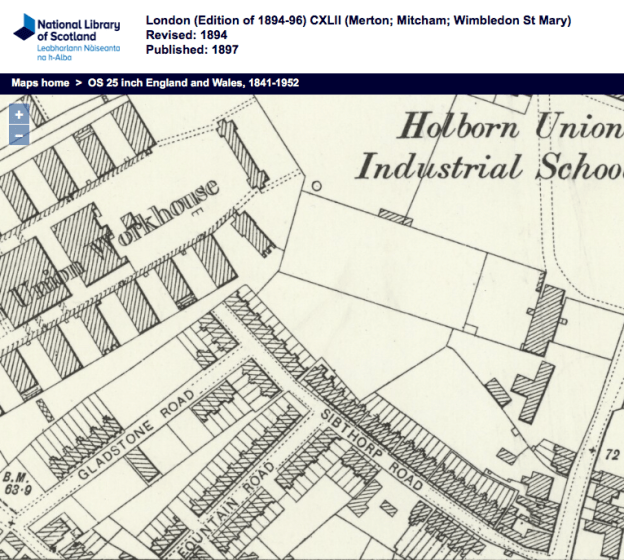
Task: Click the Revised: 1894 text
Action: click(x=186, y=35)
